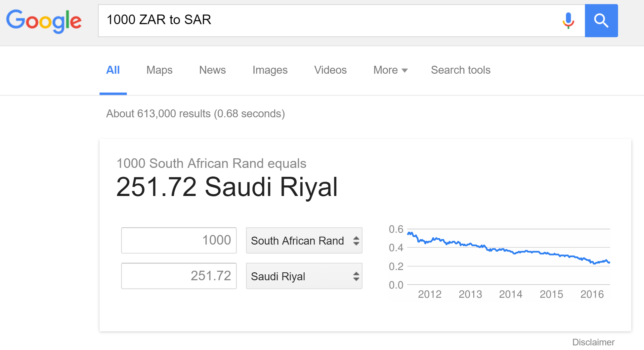The height and width of the screenshot is (350, 644).
Task: Expand the South African Rand currency selector
Action: (304, 241)
